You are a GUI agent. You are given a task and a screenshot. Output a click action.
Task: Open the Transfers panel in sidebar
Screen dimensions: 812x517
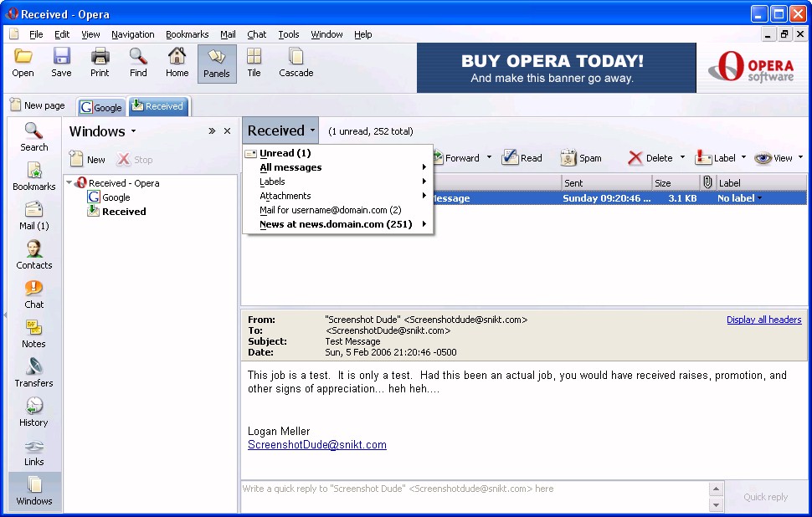pyautogui.click(x=33, y=372)
